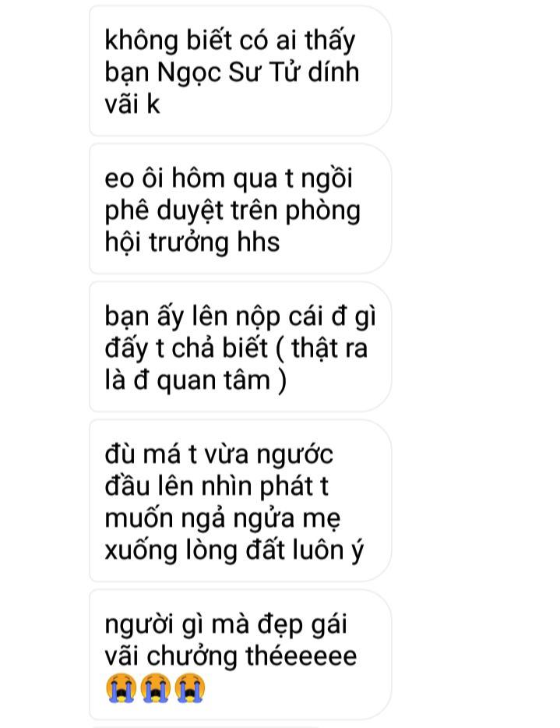This screenshot has width=560, height=728.
Task: Click the text 'phê duyệt trên phòng'
Action: coord(232,211)
